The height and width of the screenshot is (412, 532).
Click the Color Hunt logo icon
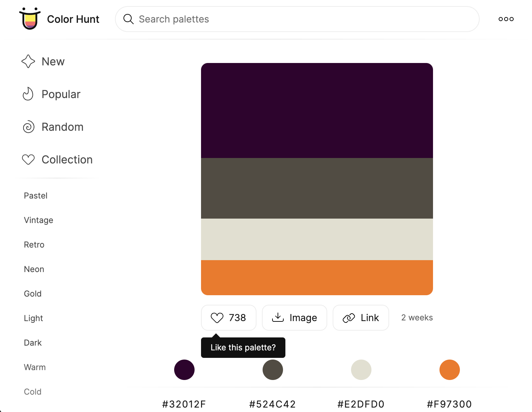30,19
